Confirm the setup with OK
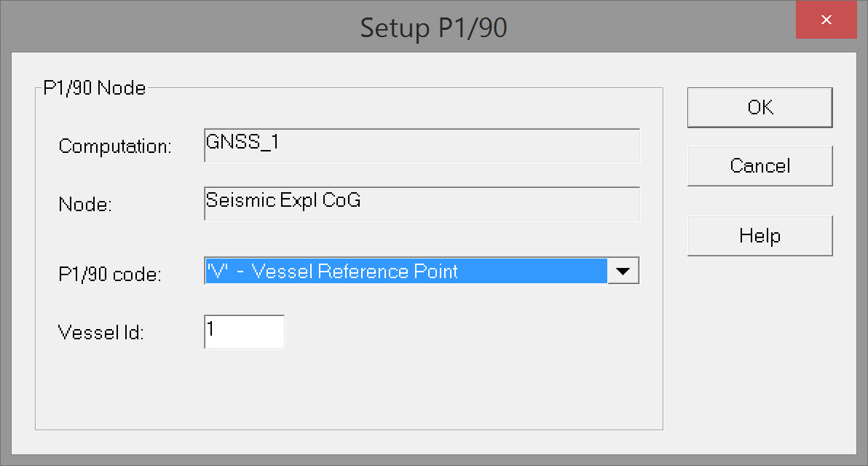Viewport: 868px width, 466px height. (759, 108)
